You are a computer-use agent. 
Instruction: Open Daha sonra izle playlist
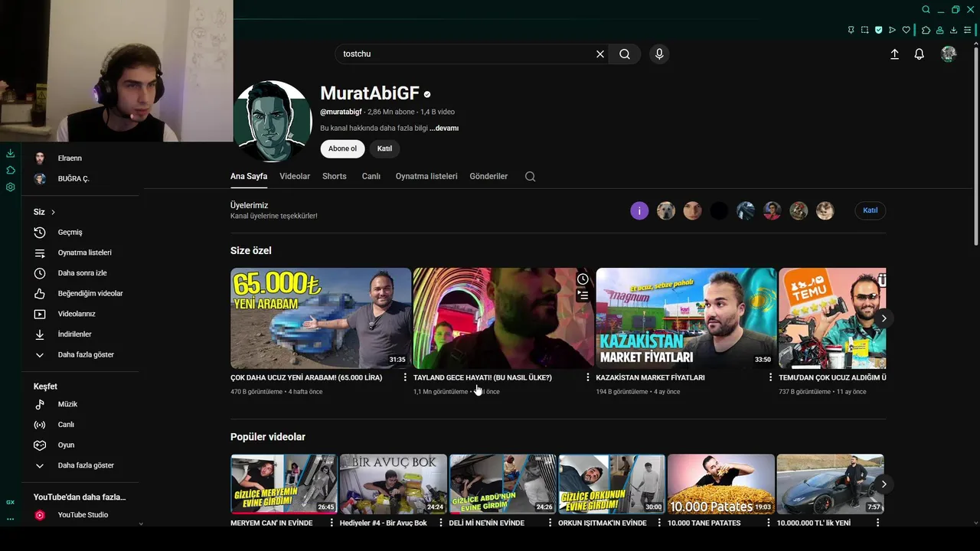click(x=80, y=273)
